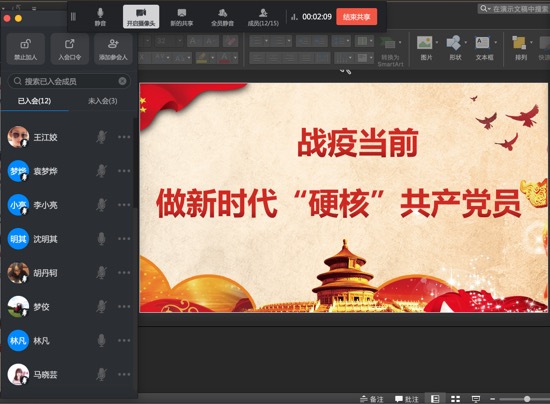Screen dimensions: 550x404
Task: Open more options for 梦佼
Action: click(x=124, y=307)
